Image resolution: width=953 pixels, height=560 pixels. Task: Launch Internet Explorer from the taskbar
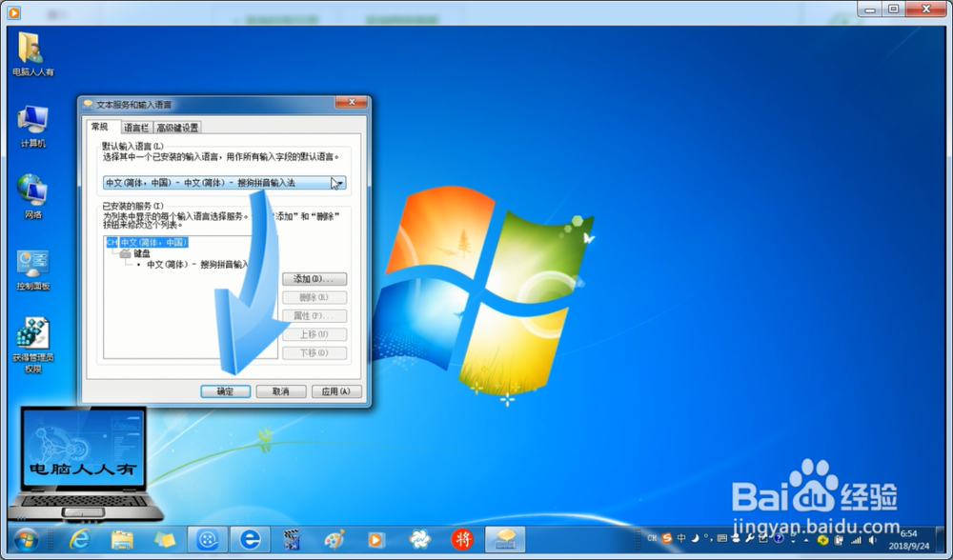click(80, 539)
